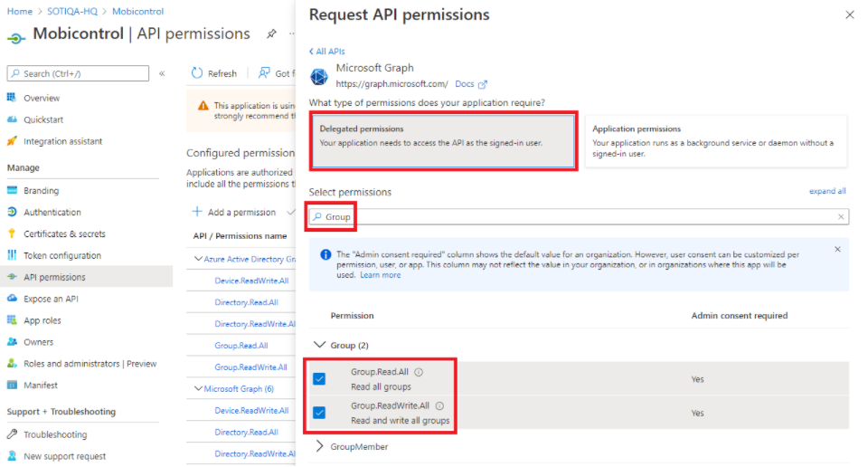The image size is (868, 467).
Task: Go back via the All APIs link
Action: (x=327, y=52)
